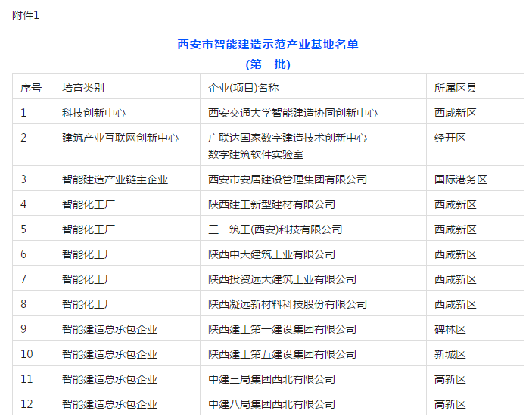The height and width of the screenshot is (420, 529).
Task: Click the 数字建筑软件实验室 line
Action: coord(256,154)
